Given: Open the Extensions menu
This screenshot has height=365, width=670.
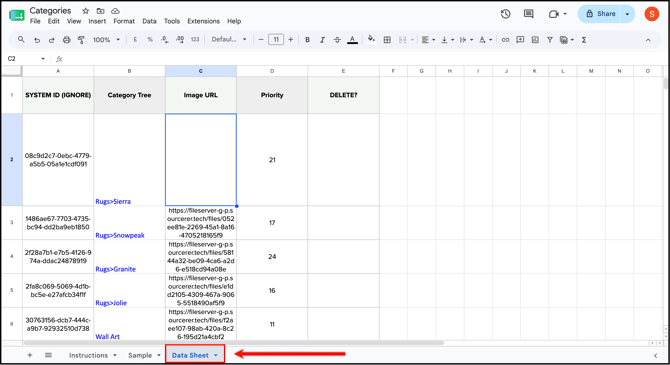Looking at the screenshot, I should point(203,21).
